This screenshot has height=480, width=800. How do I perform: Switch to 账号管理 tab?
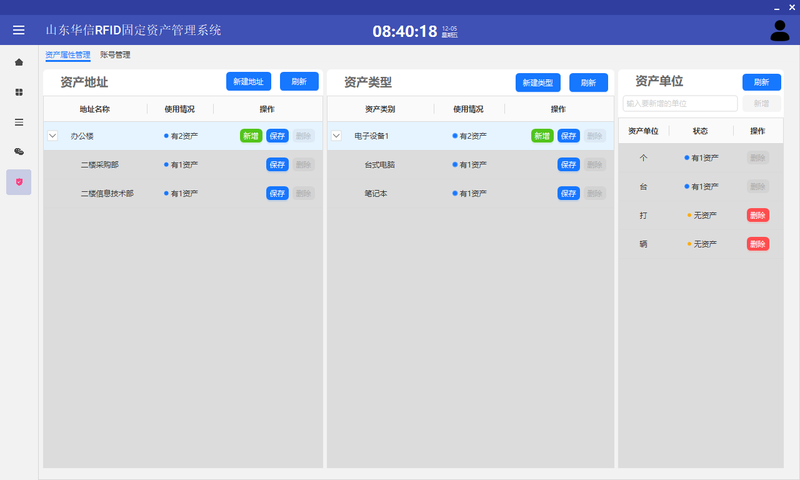click(115, 55)
